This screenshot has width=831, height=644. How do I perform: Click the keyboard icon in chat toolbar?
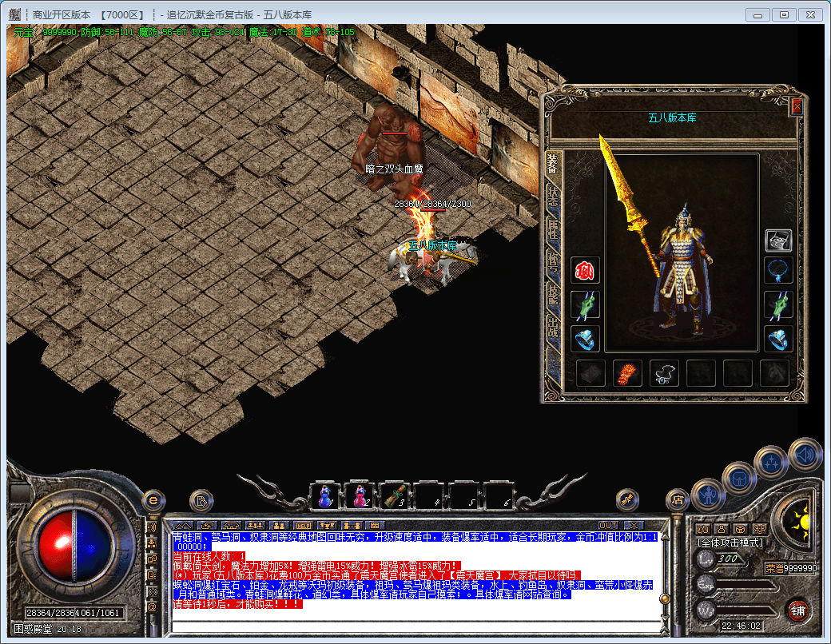[374, 525]
